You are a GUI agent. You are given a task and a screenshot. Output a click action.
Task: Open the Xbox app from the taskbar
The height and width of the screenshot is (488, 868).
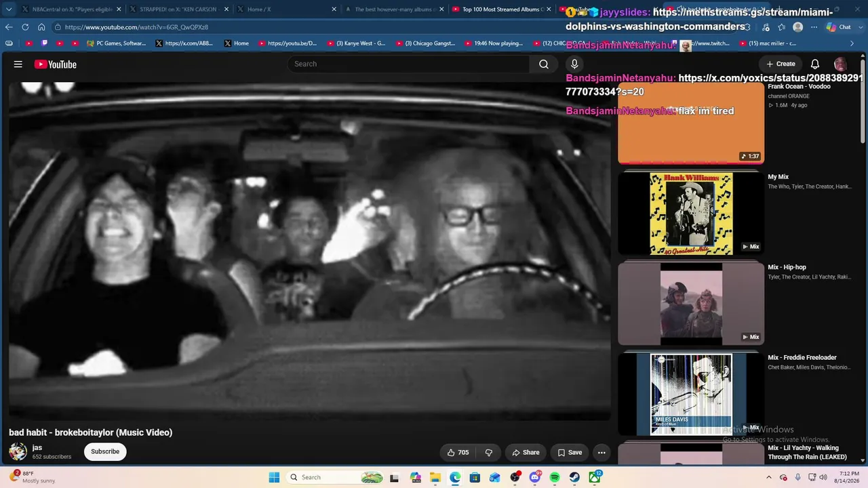pos(595,477)
